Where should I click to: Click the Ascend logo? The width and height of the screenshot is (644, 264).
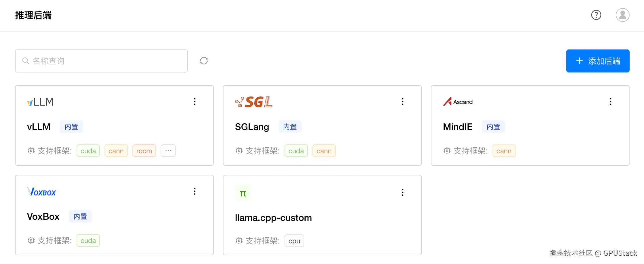[458, 102]
